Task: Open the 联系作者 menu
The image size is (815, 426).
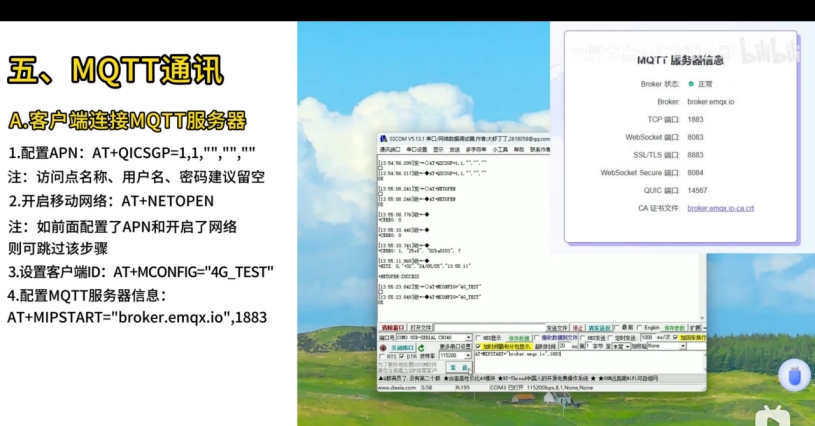Action: coord(540,150)
